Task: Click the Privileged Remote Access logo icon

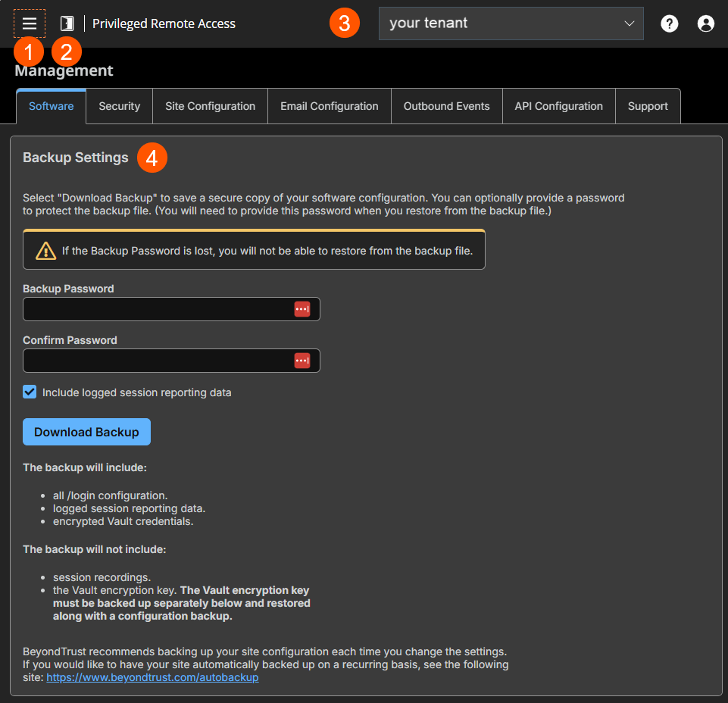Action: 67,23
